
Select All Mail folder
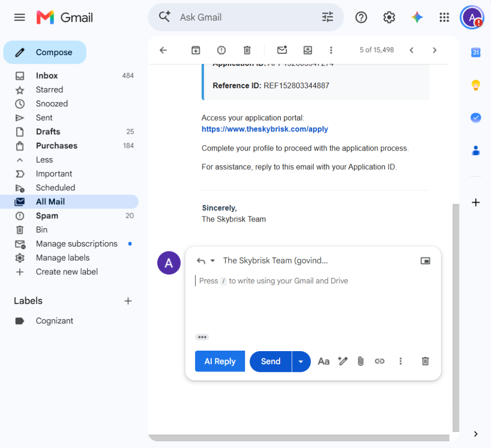[x=69, y=202]
